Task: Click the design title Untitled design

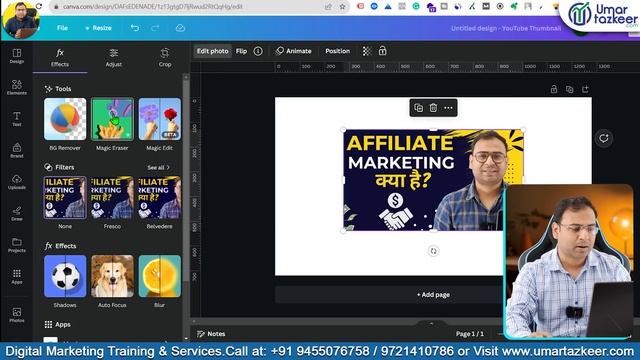Action: 506,28
